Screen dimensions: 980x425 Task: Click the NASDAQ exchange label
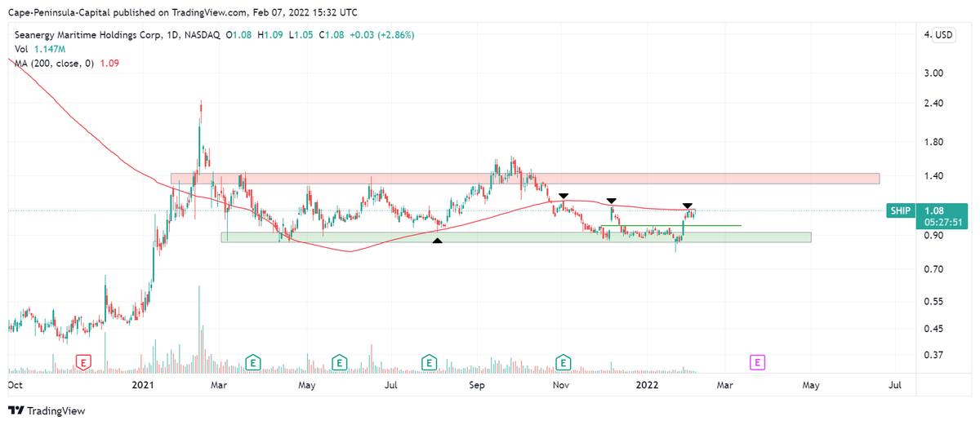[203, 35]
